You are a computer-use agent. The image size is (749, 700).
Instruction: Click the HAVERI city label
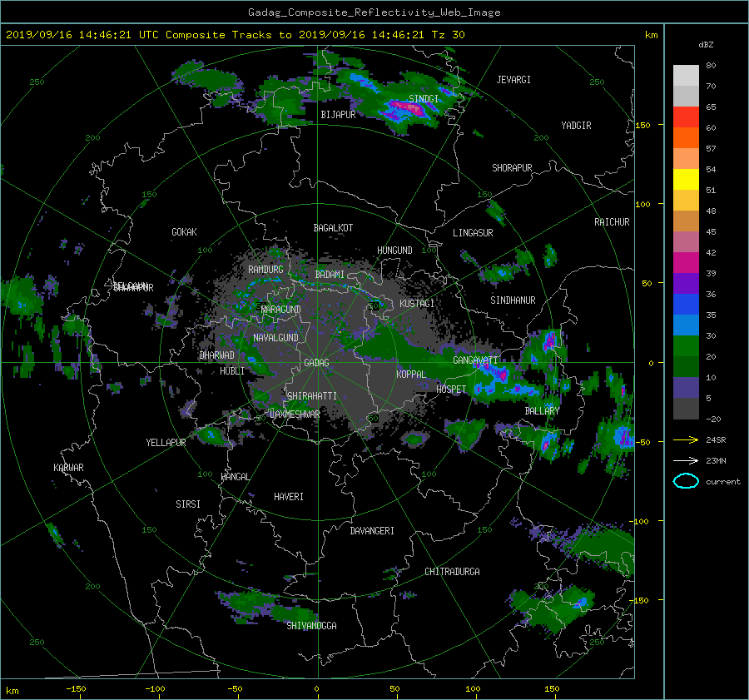289,497
